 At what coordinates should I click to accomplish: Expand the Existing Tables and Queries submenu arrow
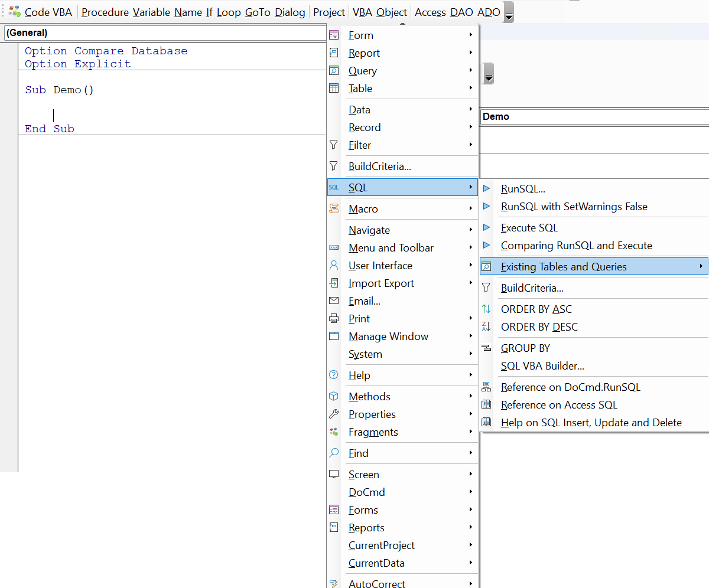(x=701, y=267)
